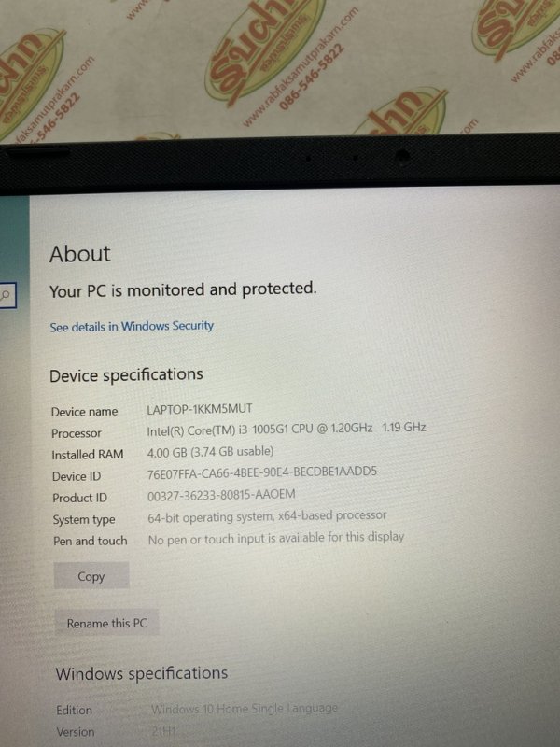The width and height of the screenshot is (560, 747).
Task: Click the About page heading
Action: click(x=80, y=253)
